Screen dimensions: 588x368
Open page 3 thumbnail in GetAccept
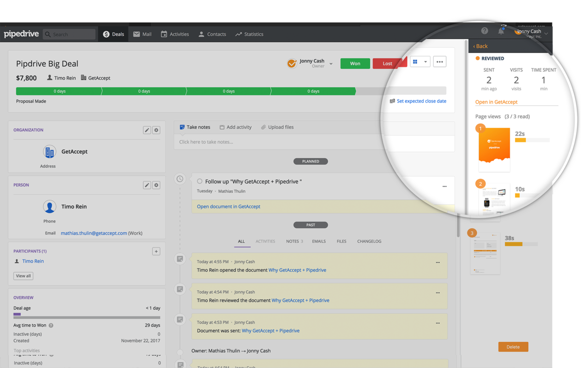(485, 253)
